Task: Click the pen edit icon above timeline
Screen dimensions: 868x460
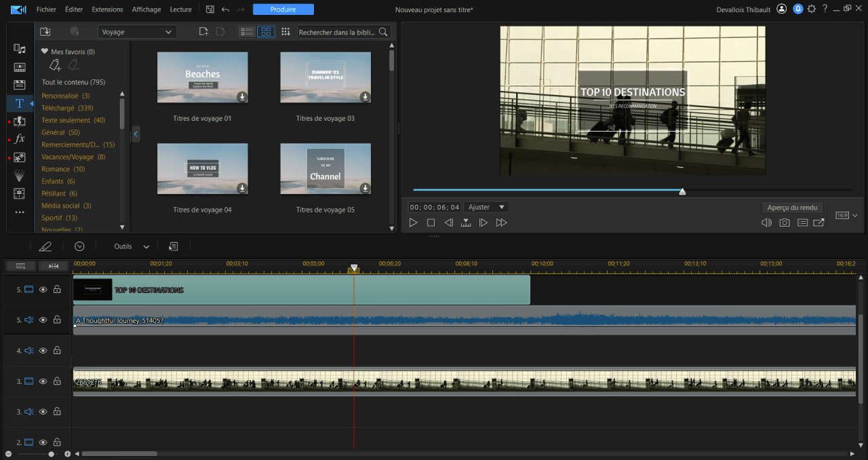Action: coord(45,246)
